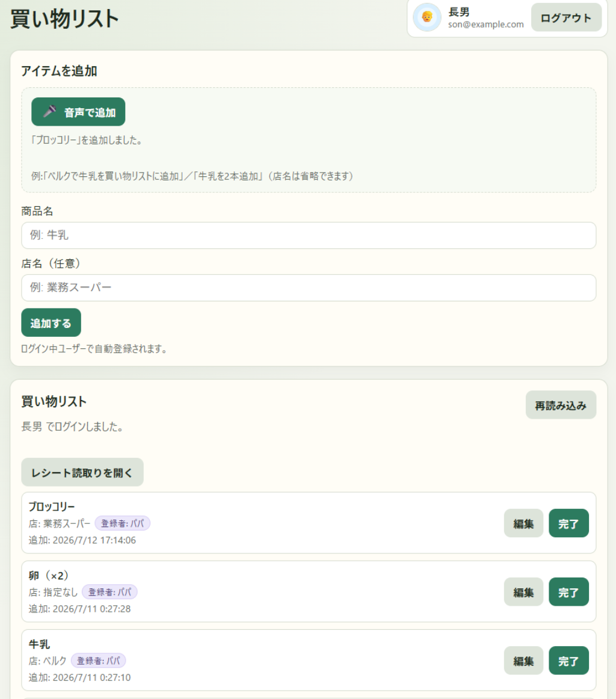Click the 追加: 2026/7/11 0:27:10 timestamp
The height and width of the screenshot is (699, 616).
80,677
